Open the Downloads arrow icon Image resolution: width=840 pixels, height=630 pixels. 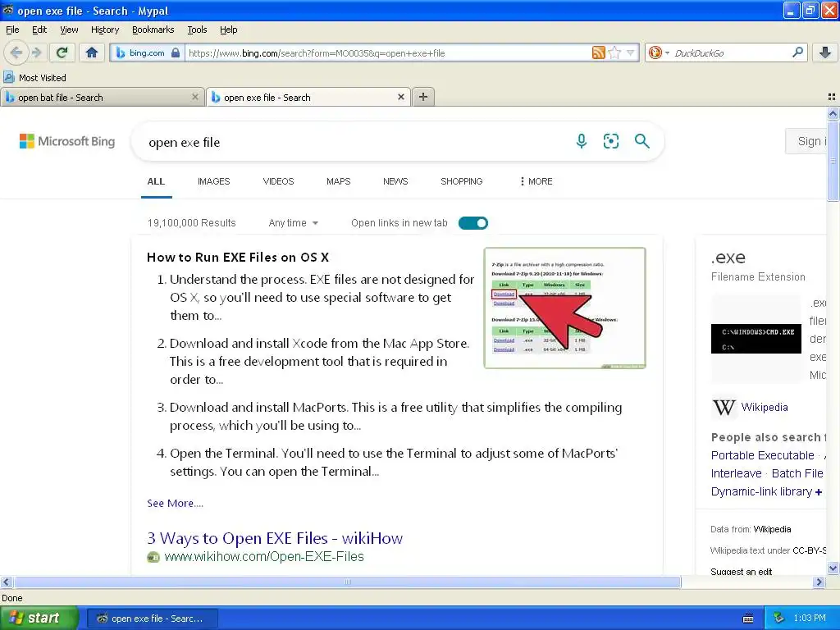coord(825,52)
